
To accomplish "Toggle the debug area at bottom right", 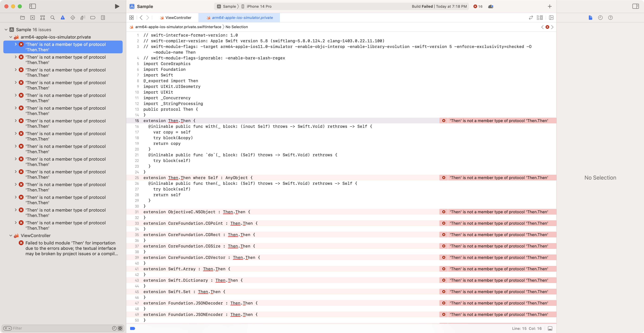I will [x=550, y=328].
